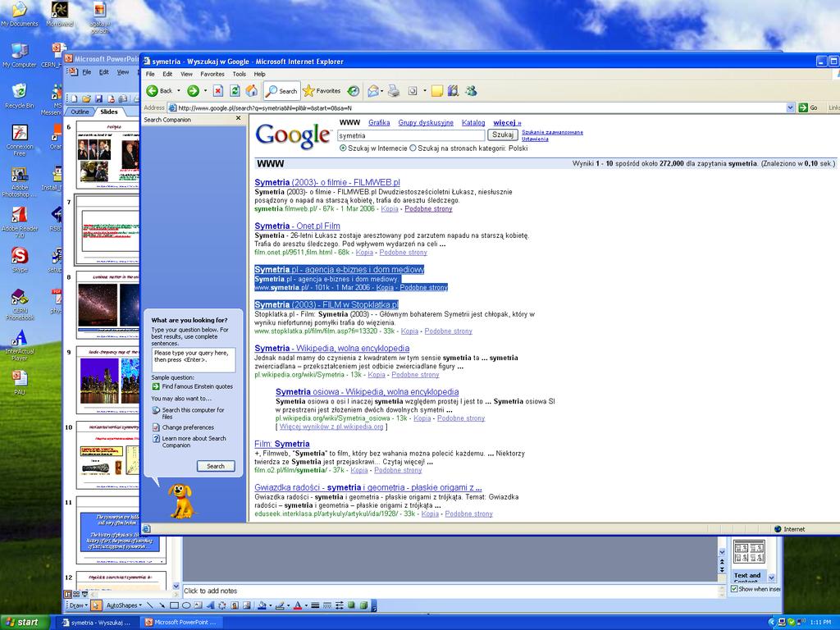Expand the address bar URL dropdown
Viewport: 840px width, 630px height.
(x=790, y=107)
